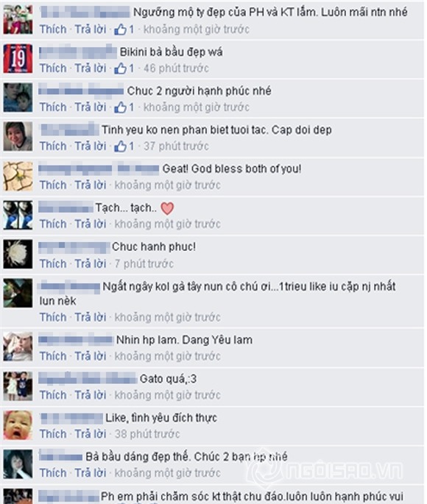The width and height of the screenshot is (427, 504).
Task: Click the thumbs-up icon on the "Bikini bà bầu" comment
Action: pos(120,68)
